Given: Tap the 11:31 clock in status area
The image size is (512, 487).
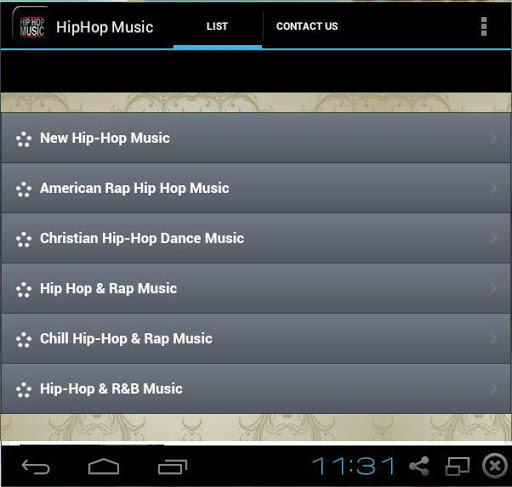Looking at the screenshot, I should [x=354, y=466].
